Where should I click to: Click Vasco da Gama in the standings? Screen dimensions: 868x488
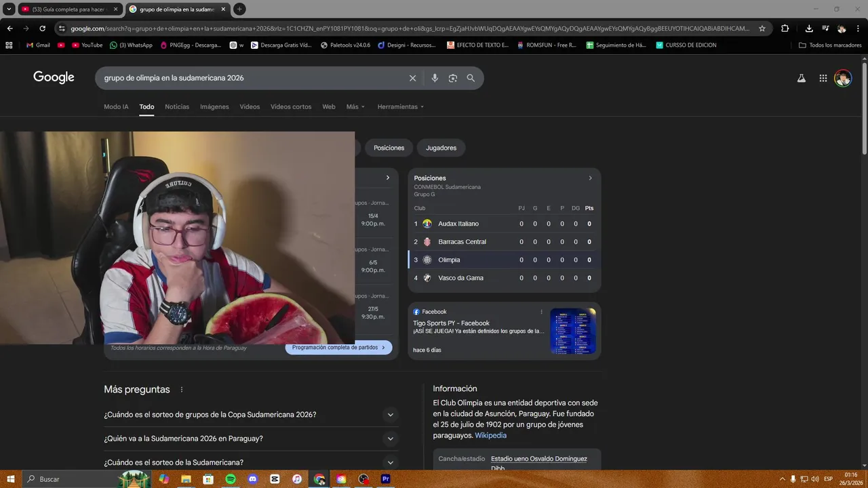tap(504, 278)
